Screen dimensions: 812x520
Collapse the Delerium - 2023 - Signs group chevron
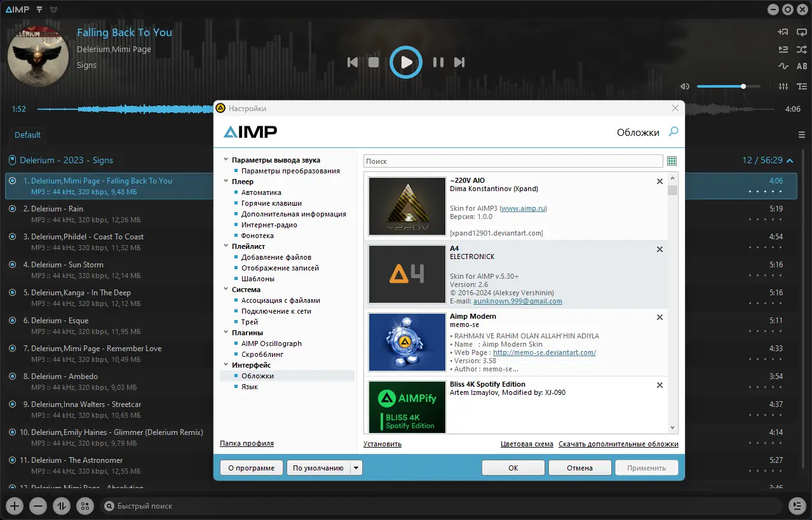[790, 161]
